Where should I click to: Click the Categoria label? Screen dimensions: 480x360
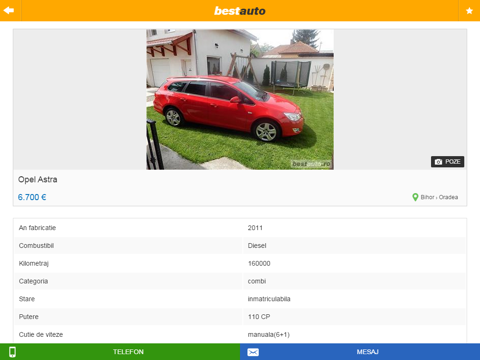pyautogui.click(x=33, y=281)
